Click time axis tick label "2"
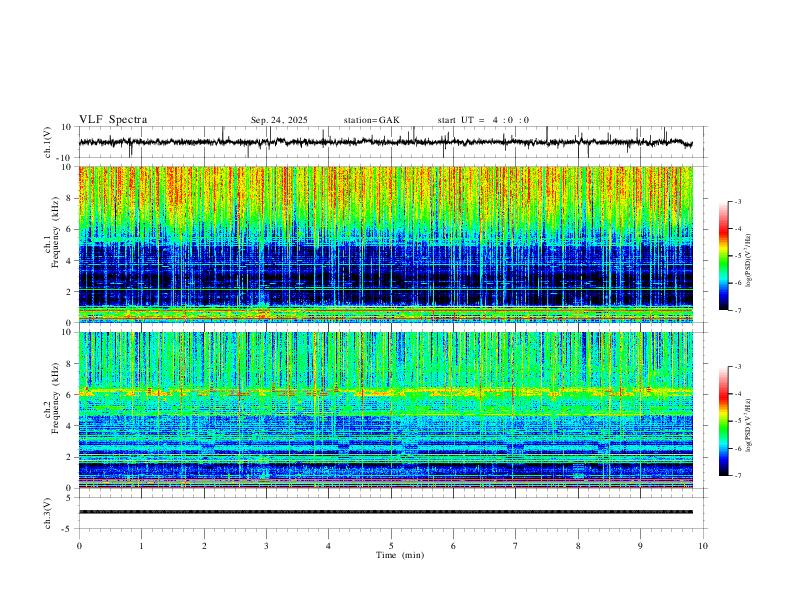Viewport: 792px width, 612px height. click(204, 546)
